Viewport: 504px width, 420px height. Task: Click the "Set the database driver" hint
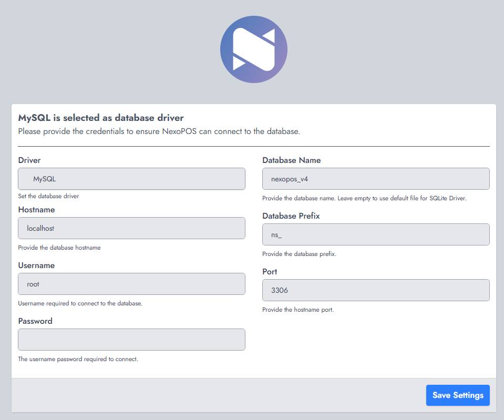tap(48, 196)
